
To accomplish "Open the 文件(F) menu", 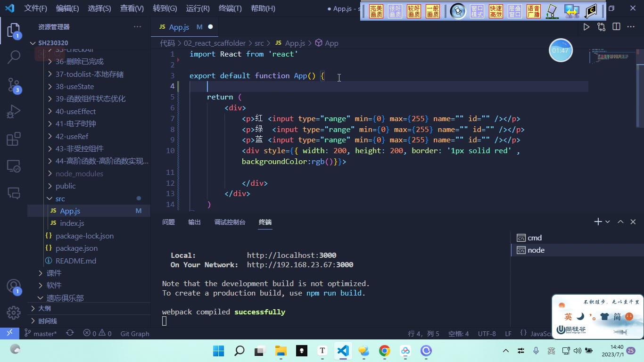I will (x=36, y=8).
